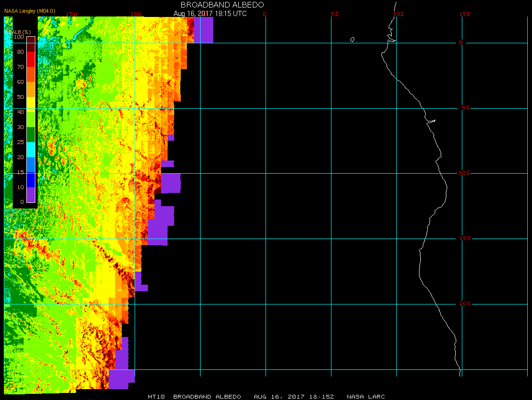The image size is (532, 400).
Task: Click the '20S' latitude label
Action: (465, 304)
